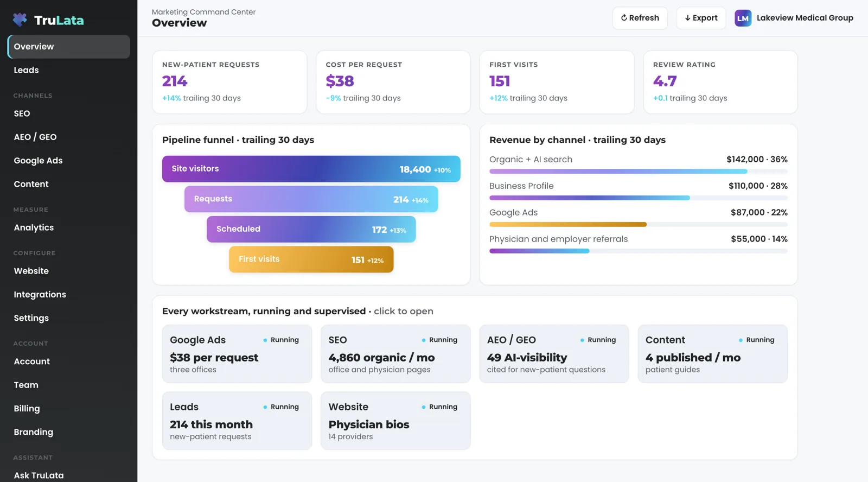Open the Lakeview Medical Group account name

pos(805,18)
